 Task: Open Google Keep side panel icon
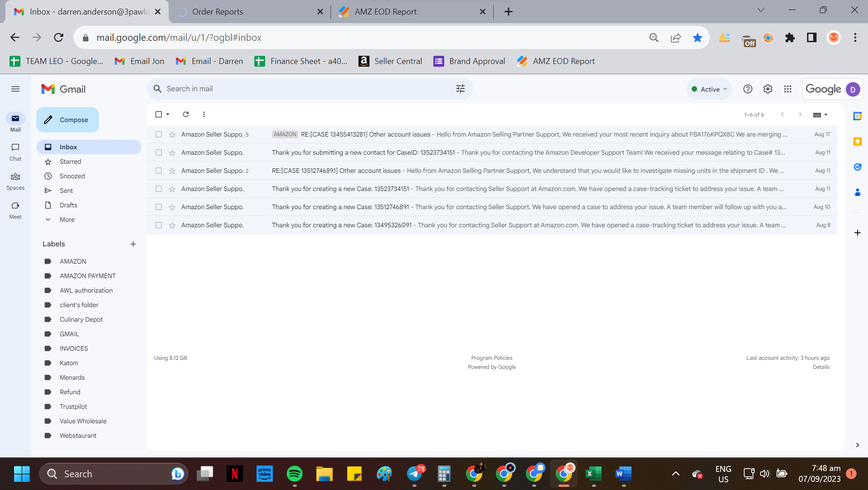[857, 142]
